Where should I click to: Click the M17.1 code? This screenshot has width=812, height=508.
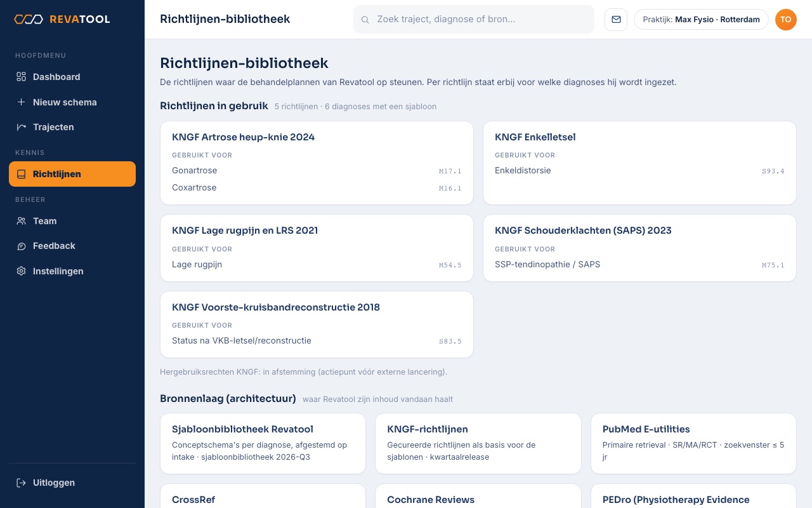[450, 171]
